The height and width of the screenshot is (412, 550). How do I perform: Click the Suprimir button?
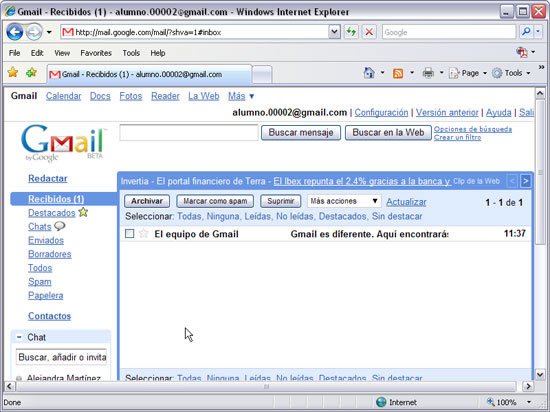281,201
